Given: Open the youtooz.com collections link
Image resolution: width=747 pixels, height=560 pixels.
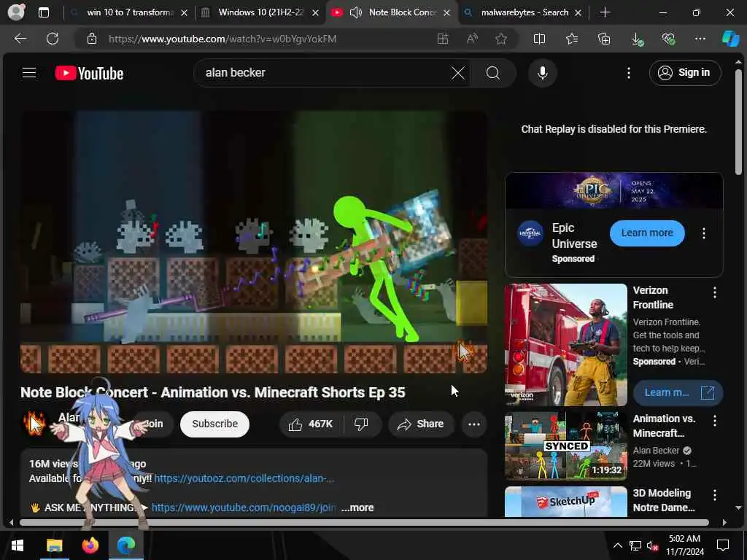Looking at the screenshot, I should [x=244, y=478].
